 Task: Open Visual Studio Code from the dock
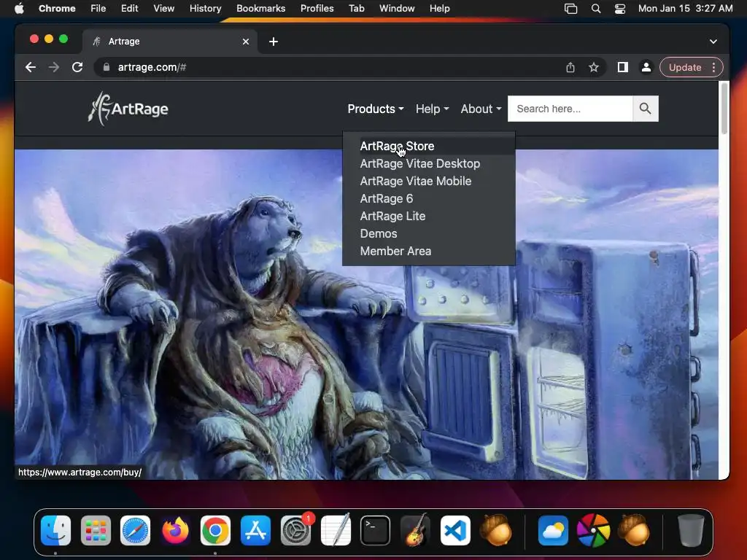(x=455, y=530)
